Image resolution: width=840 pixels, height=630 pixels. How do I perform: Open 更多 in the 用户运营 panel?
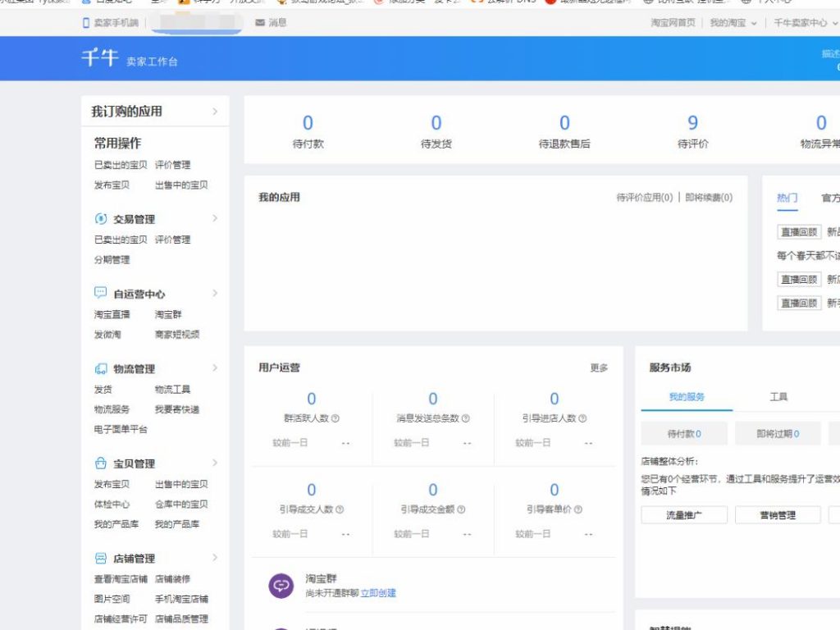(x=600, y=368)
